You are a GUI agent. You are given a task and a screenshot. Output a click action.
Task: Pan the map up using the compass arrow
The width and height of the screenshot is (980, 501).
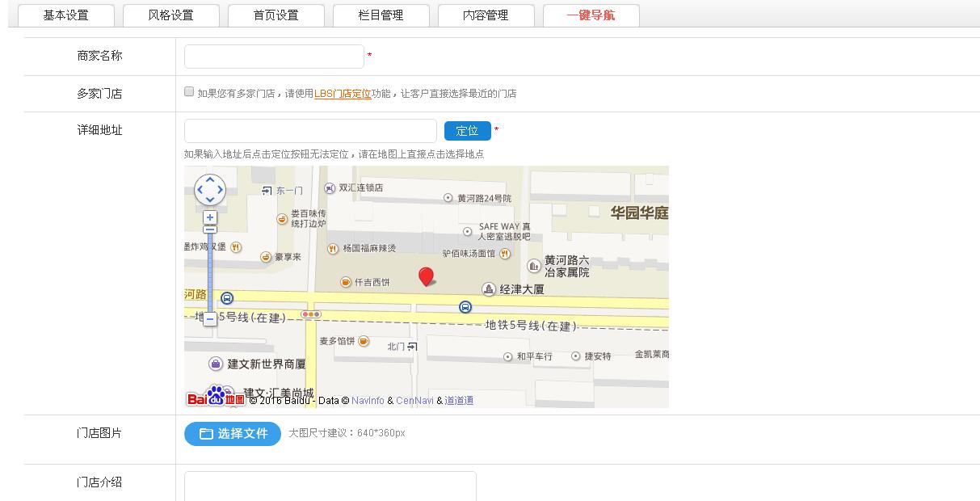(210, 180)
